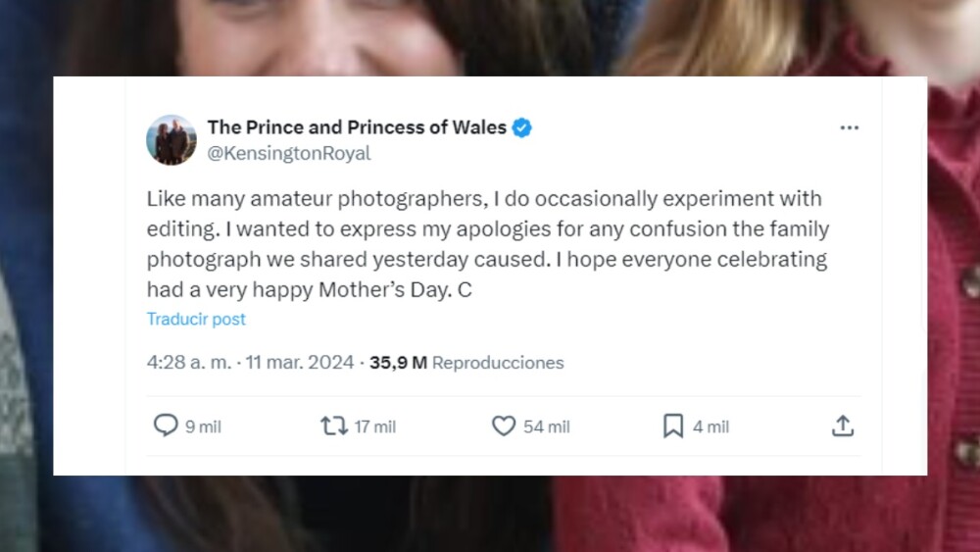Screen dimensions: 980x552
Task: Click the reply speech bubble icon
Action: point(166,426)
